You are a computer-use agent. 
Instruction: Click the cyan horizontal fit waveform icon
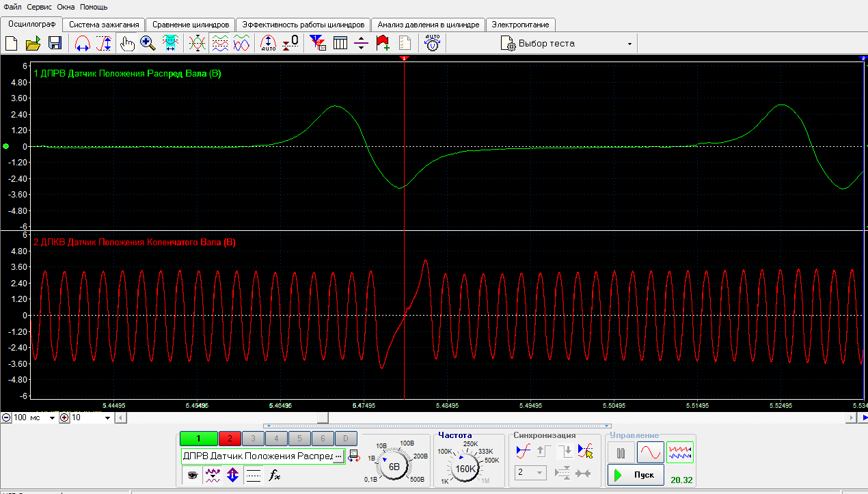click(169, 43)
